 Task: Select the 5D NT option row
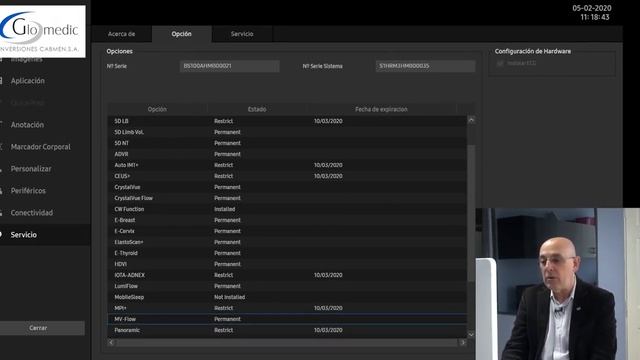[287, 143]
